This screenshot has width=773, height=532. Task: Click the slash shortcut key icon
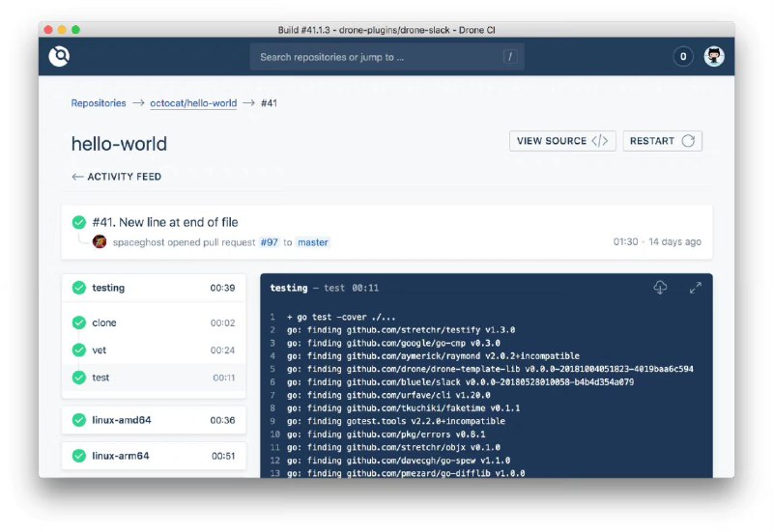(509, 57)
